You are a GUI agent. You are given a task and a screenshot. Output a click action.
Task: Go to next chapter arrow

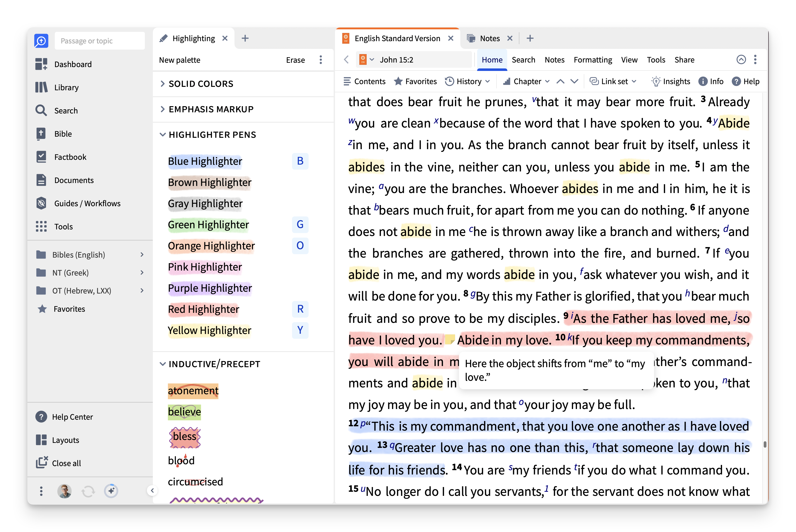pos(574,81)
